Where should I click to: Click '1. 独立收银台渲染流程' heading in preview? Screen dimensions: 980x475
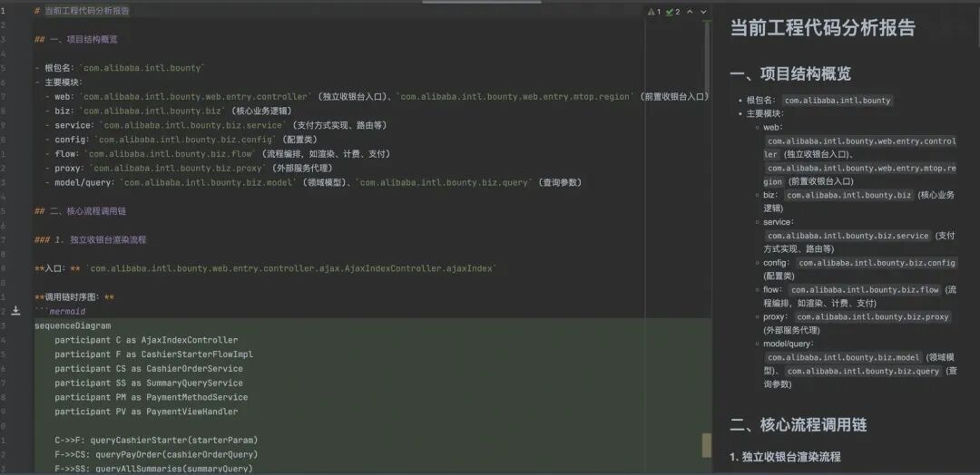pos(785,457)
